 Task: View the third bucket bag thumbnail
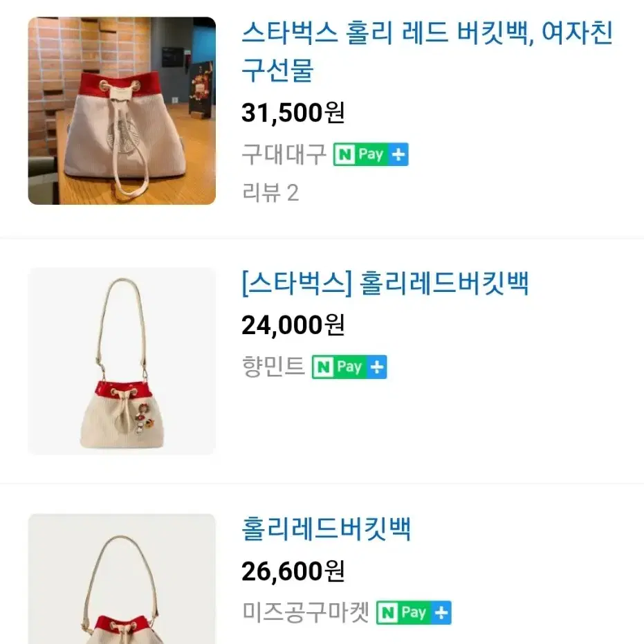(x=122, y=578)
